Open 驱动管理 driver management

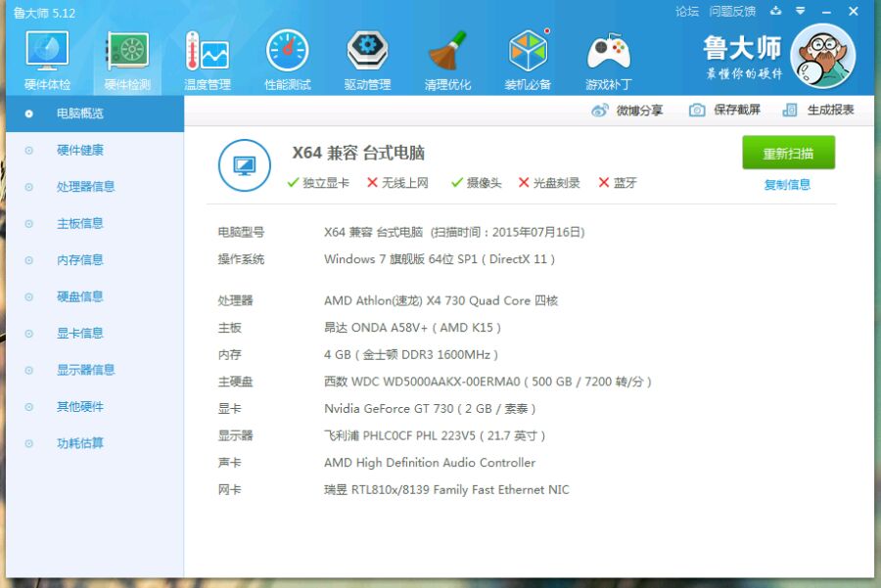pyautogui.click(x=367, y=51)
